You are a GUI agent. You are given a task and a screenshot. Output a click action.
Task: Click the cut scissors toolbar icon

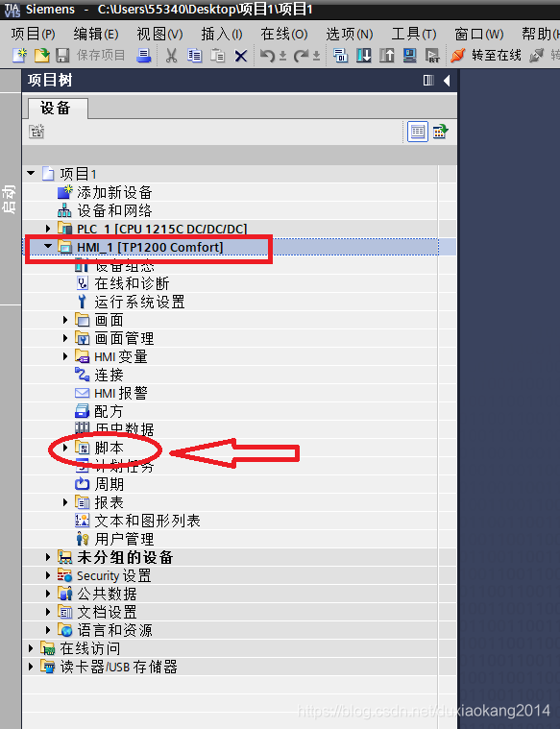coord(172,56)
